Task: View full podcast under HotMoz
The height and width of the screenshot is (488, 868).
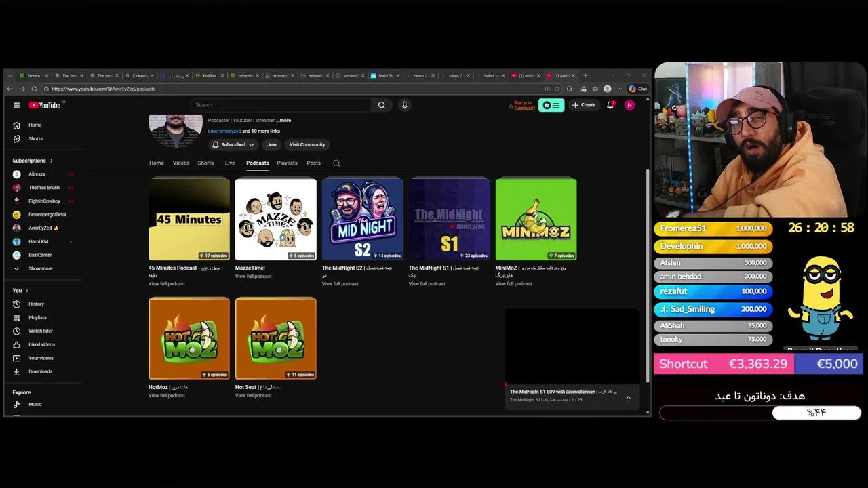Action: 167,395
